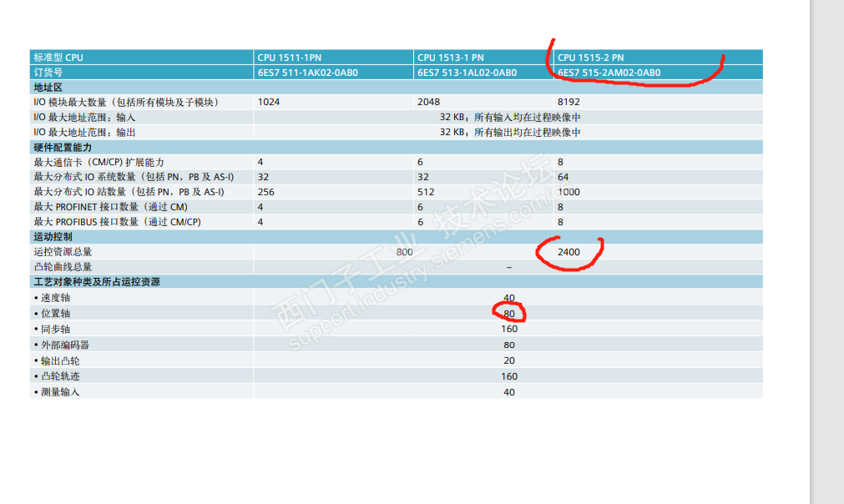Image resolution: width=844 pixels, height=504 pixels.
Task: Select value 6 in PROFIBUS row
Action: tap(421, 222)
